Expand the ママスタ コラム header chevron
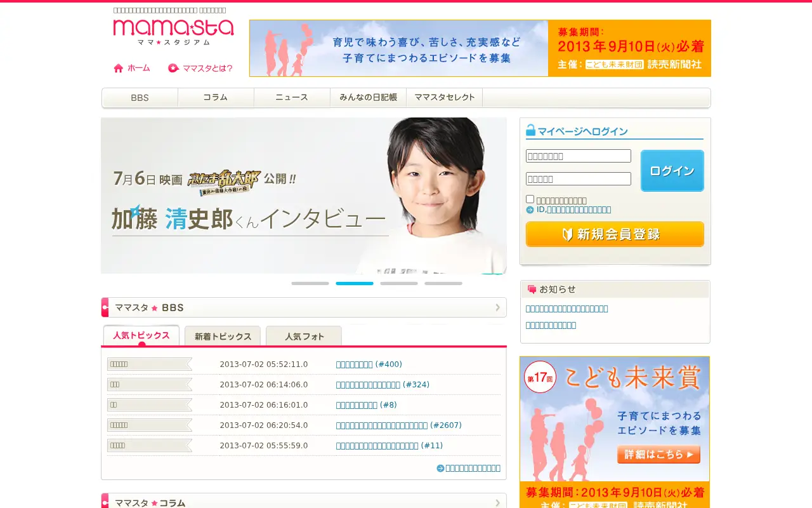812x508 pixels. [x=498, y=502]
